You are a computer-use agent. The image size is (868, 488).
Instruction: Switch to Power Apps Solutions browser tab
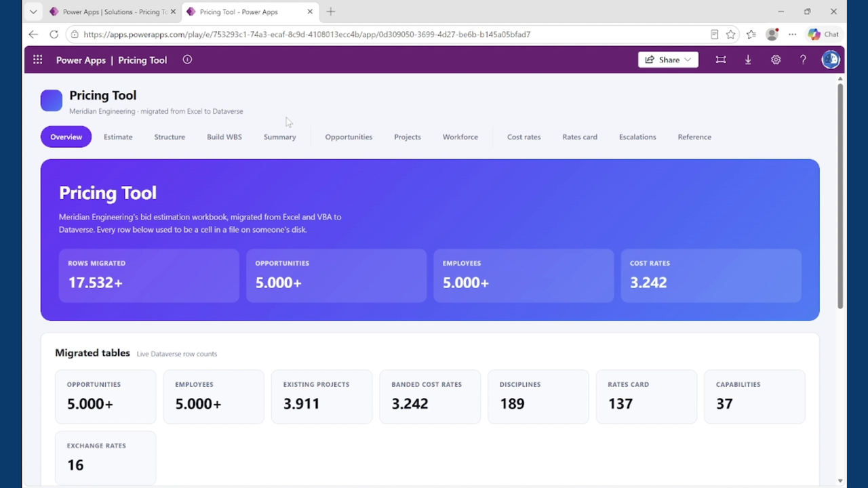(113, 12)
